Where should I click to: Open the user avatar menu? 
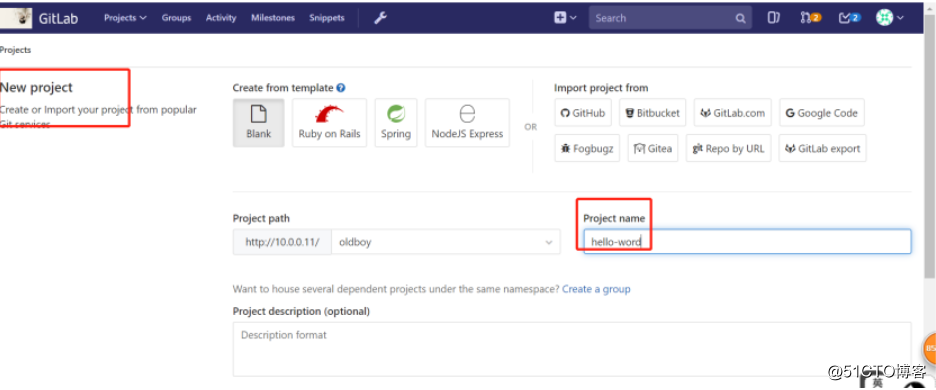point(889,18)
